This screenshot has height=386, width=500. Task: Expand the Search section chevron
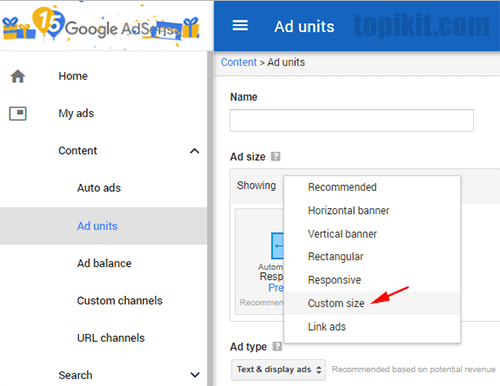coord(195,375)
